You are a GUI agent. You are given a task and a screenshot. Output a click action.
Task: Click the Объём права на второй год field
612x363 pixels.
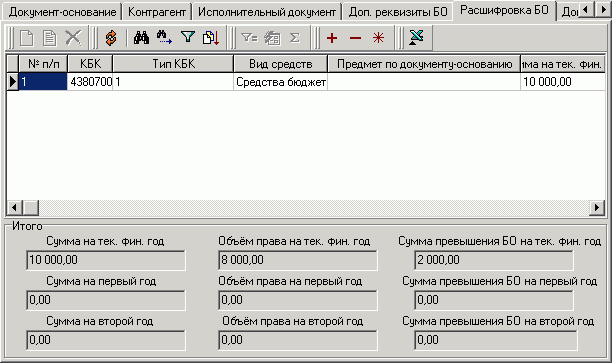298,340
